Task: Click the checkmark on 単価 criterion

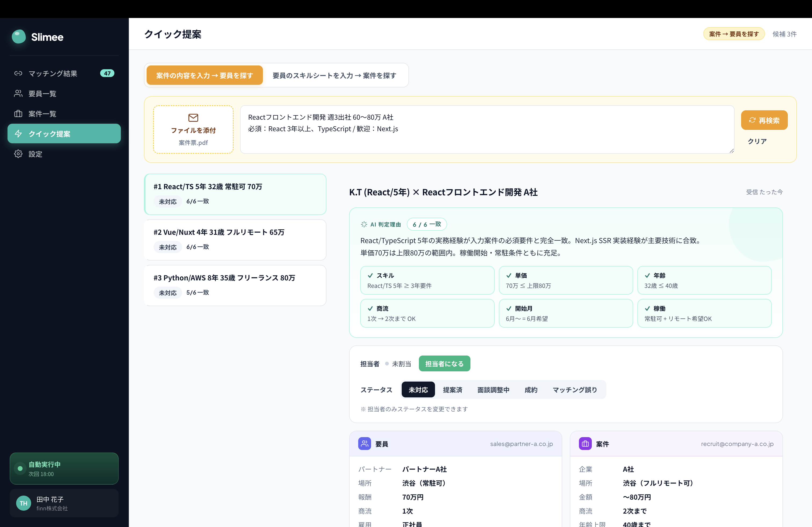Action: pyautogui.click(x=509, y=275)
